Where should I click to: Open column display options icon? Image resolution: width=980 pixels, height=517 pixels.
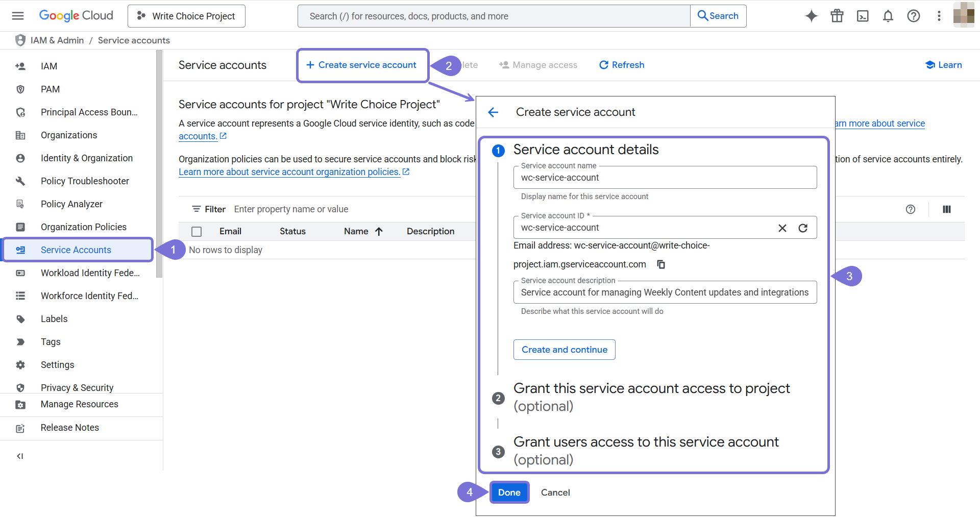[x=947, y=209]
